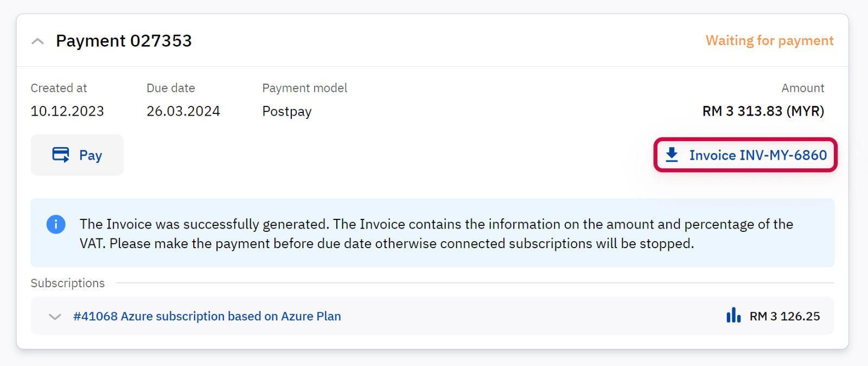Click the credit card icon in Pay button
The width and height of the screenshot is (868, 366).
coord(61,155)
